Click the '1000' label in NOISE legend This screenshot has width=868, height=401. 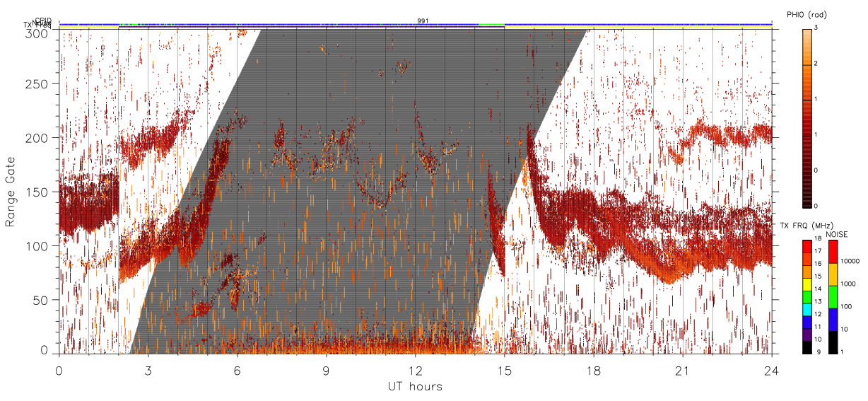coord(847,284)
